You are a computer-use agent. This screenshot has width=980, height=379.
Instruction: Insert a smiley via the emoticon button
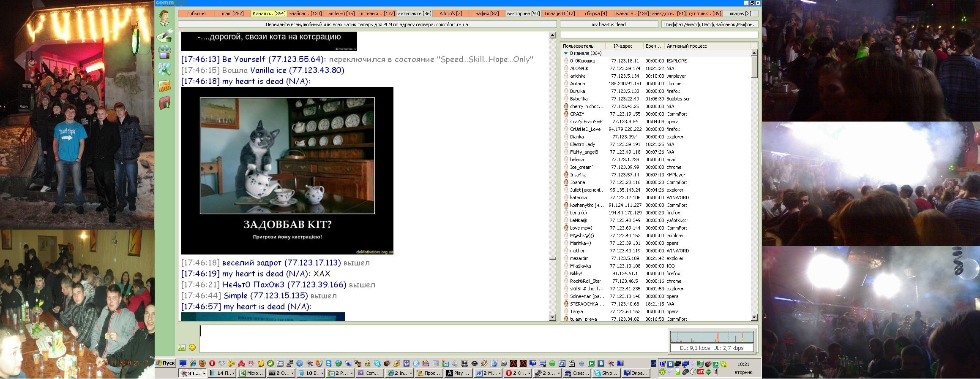pyautogui.click(x=192, y=347)
